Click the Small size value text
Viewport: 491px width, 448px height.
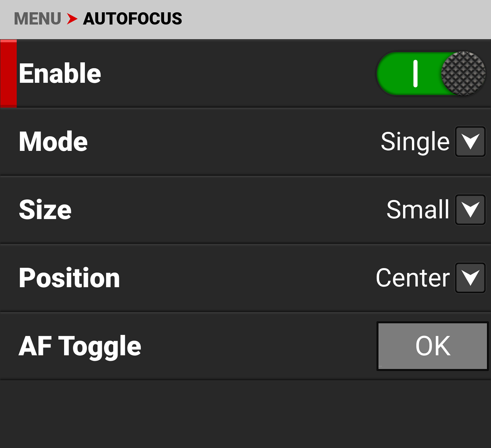coord(418,210)
